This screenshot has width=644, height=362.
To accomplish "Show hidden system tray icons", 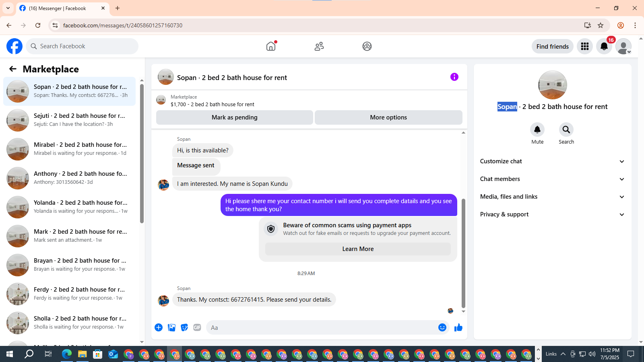I will 563,354.
